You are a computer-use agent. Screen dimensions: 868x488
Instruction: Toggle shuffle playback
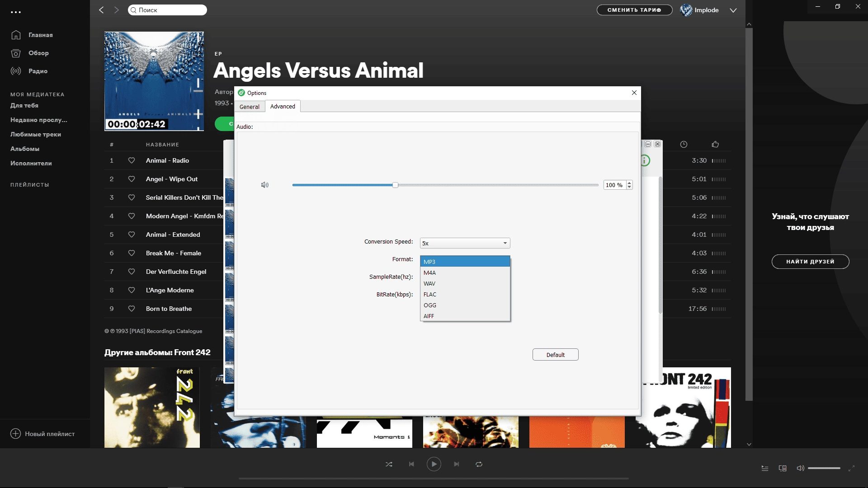pos(389,464)
